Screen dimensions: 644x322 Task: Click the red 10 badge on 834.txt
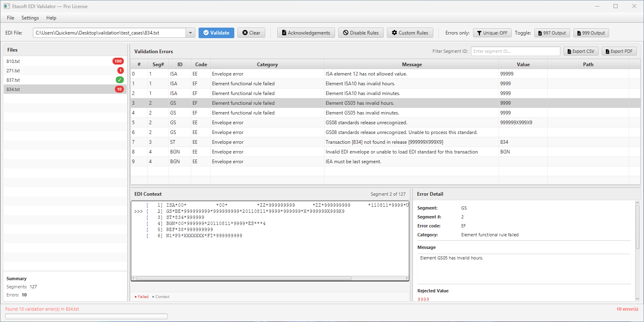(x=119, y=89)
